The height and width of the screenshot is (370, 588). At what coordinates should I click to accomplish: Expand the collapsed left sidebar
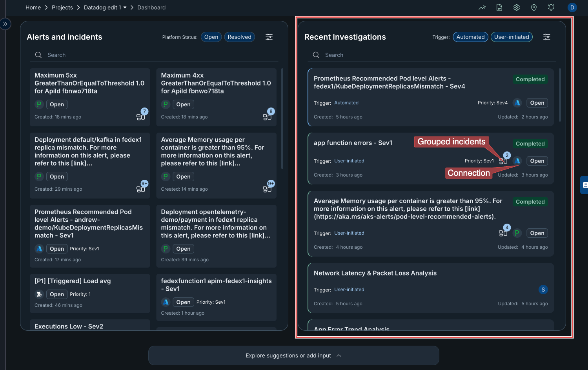tap(5, 24)
